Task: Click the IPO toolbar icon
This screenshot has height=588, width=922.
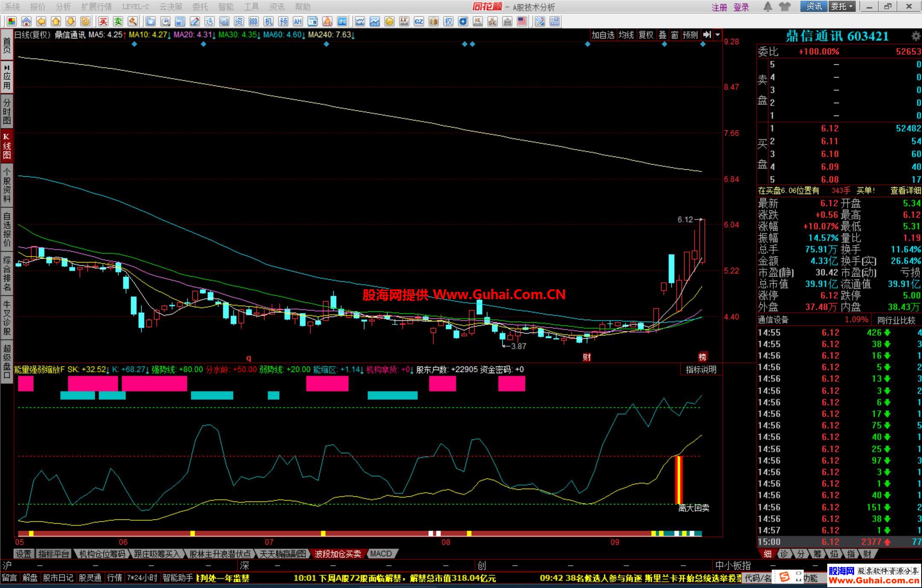Action: point(342,21)
